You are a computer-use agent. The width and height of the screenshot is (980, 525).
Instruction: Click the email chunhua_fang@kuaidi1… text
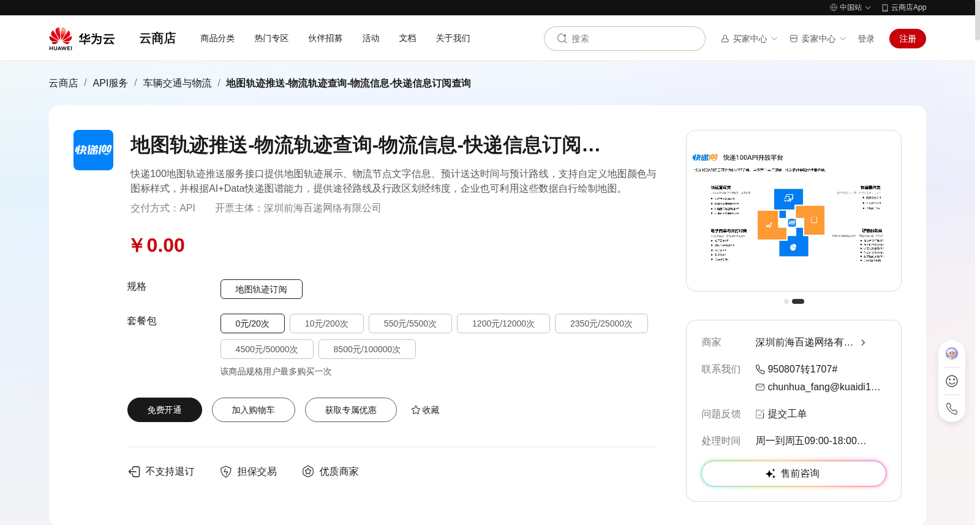click(x=824, y=387)
